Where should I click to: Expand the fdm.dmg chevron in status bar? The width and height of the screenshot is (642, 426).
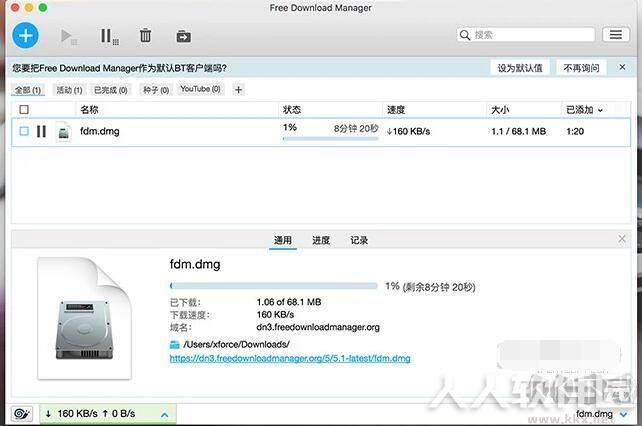tap(624, 415)
